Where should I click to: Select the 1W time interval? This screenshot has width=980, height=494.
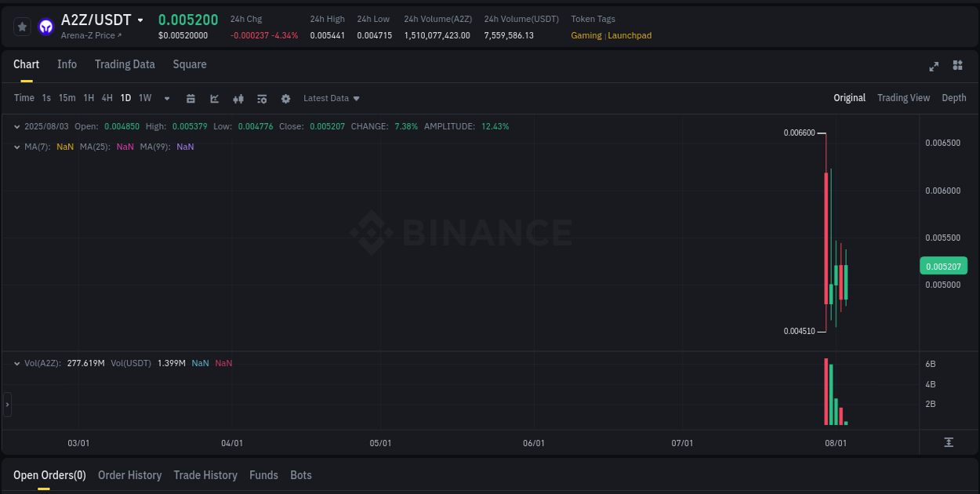point(144,98)
